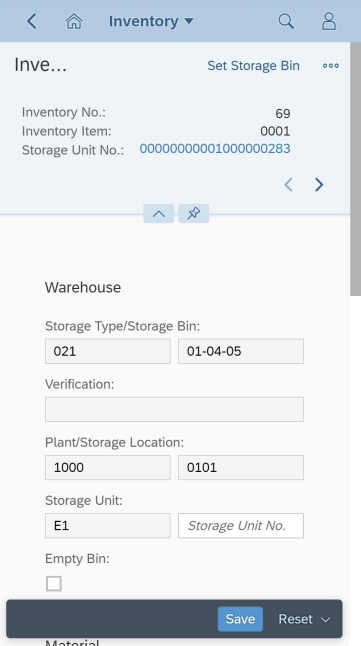The height and width of the screenshot is (646, 361).
Task: Click the Storage Location field 0101
Action: (241, 468)
